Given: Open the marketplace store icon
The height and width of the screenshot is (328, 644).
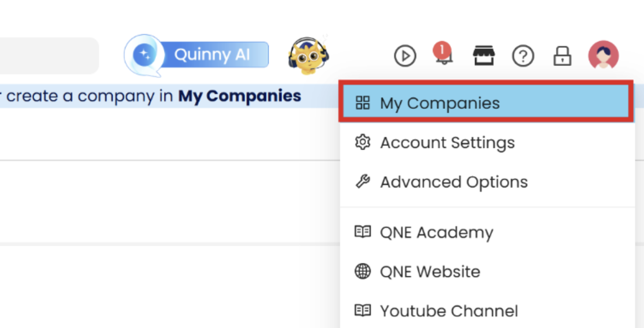Looking at the screenshot, I should pos(483,56).
